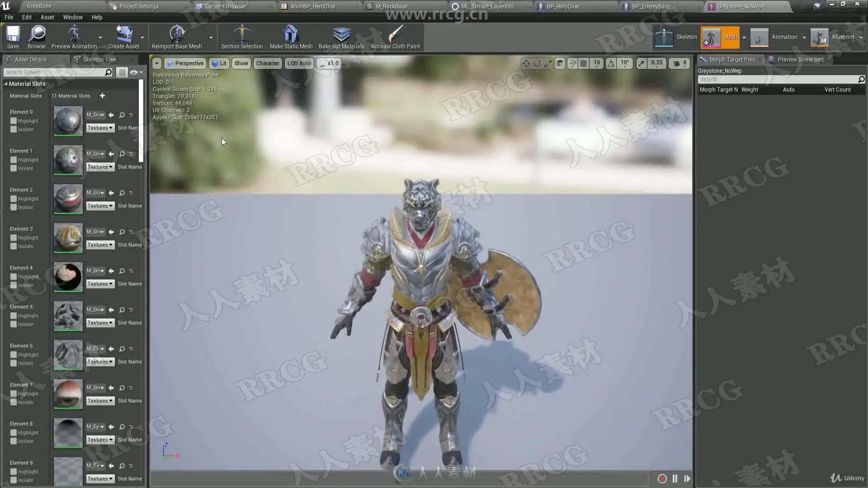Screen dimensions: 868x488
Task: Click the Asset Details panel scrollbar
Action: point(141,121)
